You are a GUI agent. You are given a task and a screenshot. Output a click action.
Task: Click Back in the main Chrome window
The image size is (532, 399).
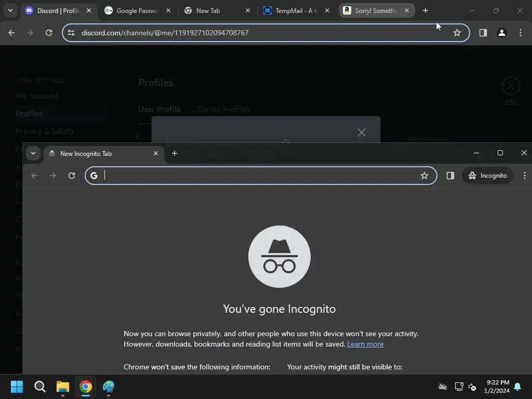11,33
